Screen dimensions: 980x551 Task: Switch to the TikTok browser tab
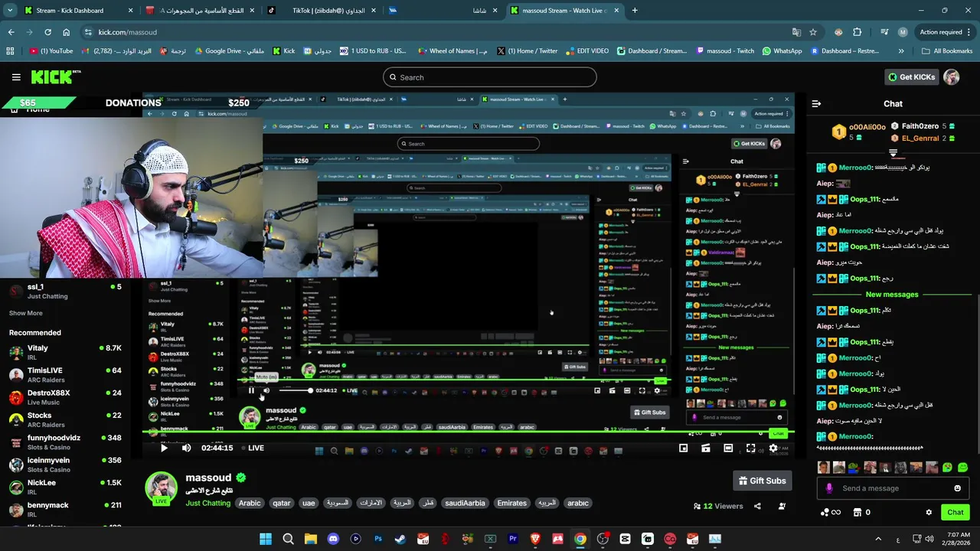(x=322, y=11)
